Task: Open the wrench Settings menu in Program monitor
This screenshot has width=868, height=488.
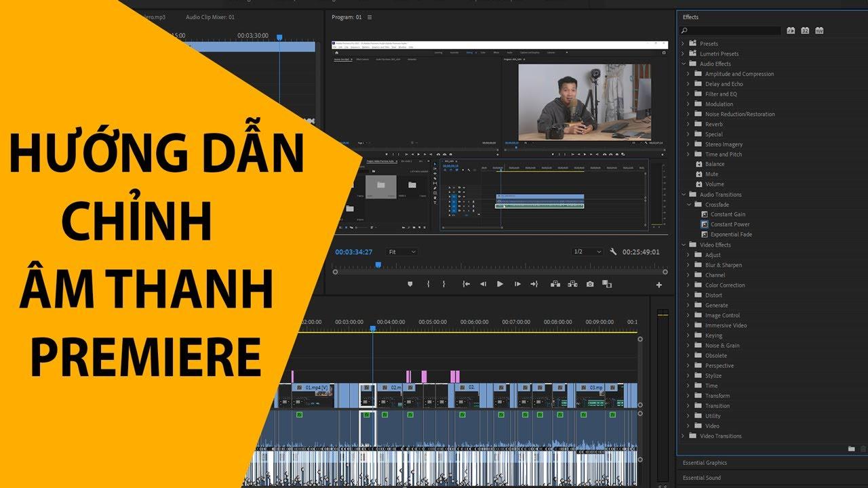Action: click(613, 251)
